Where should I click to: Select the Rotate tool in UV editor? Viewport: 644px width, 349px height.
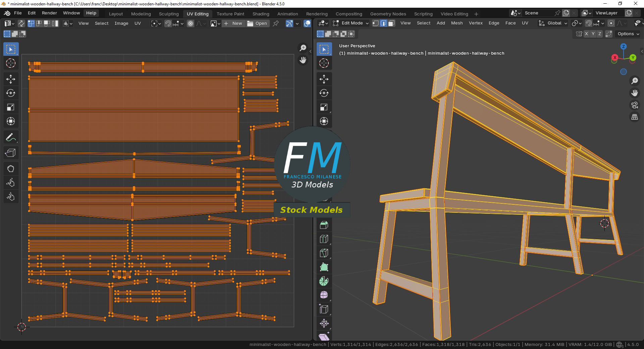click(x=11, y=93)
